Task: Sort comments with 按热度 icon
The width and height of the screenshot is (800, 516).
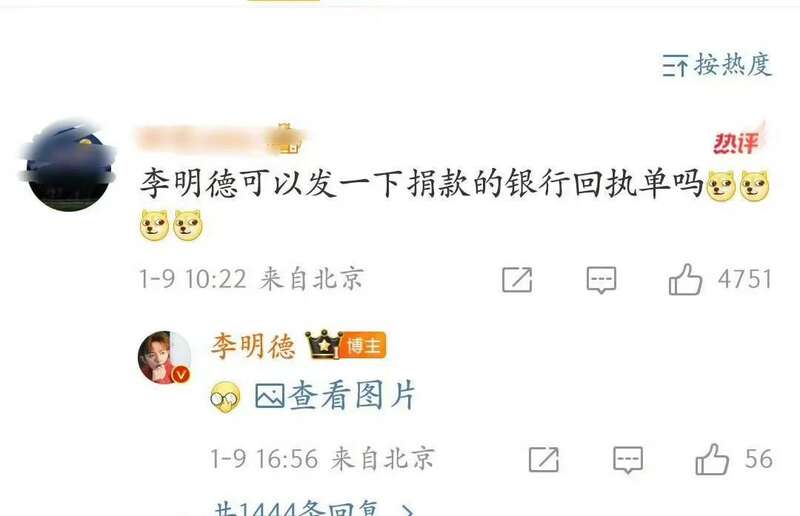Action: click(x=675, y=65)
